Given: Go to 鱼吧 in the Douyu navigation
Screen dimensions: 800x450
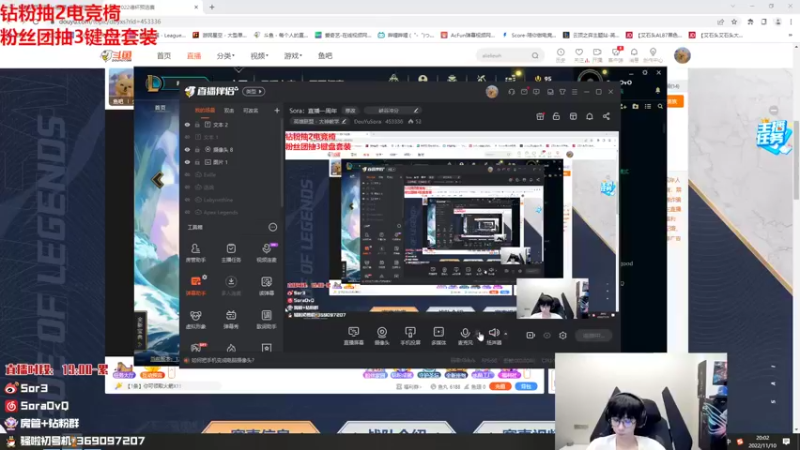Looking at the screenshot, I should pos(325,56).
